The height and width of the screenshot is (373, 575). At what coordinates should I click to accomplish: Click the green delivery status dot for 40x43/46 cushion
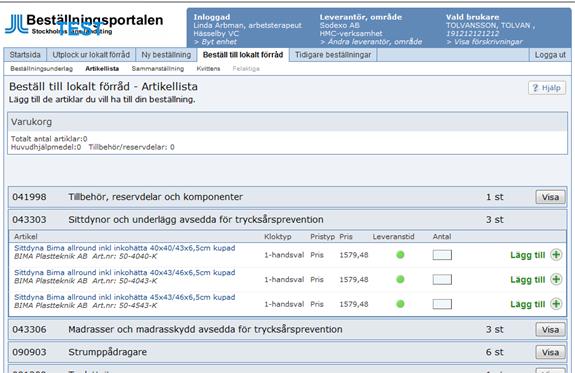click(x=400, y=279)
